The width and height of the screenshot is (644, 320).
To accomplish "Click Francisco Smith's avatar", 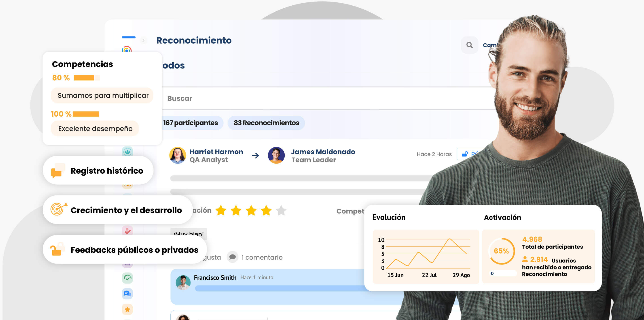I will tap(183, 283).
